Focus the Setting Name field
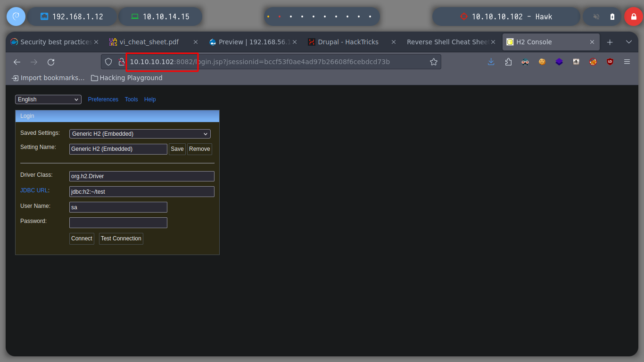This screenshot has height=362, width=644. (x=118, y=149)
